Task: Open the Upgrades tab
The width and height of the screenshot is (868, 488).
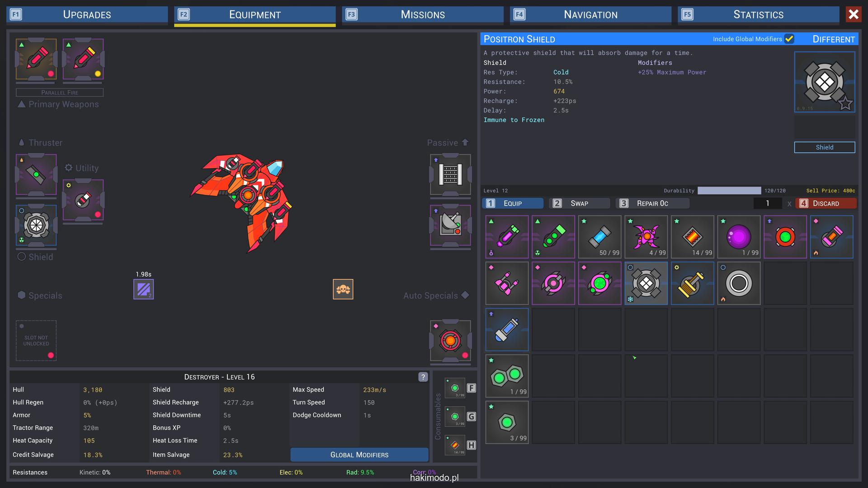Action: click(x=87, y=14)
